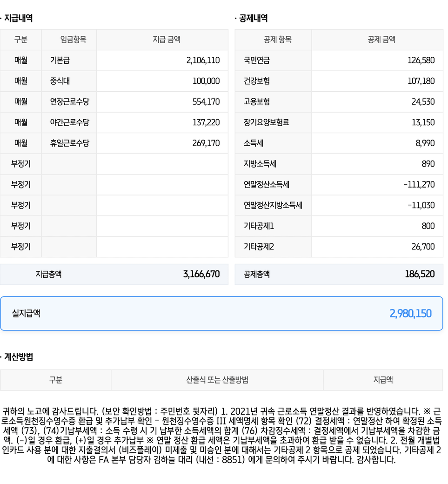Select the 중식대 wage item cell
This screenshot has height=484, width=448.
60,81
